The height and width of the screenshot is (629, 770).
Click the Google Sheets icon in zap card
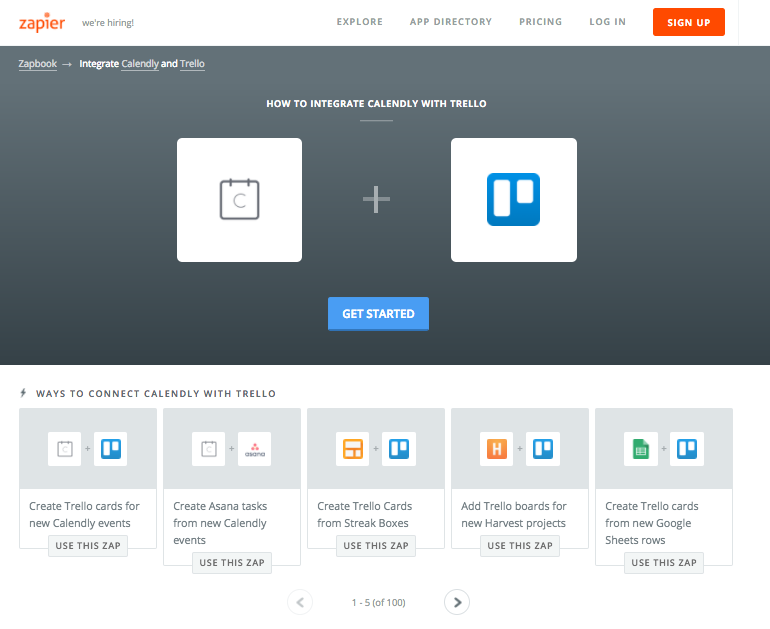(x=640, y=449)
